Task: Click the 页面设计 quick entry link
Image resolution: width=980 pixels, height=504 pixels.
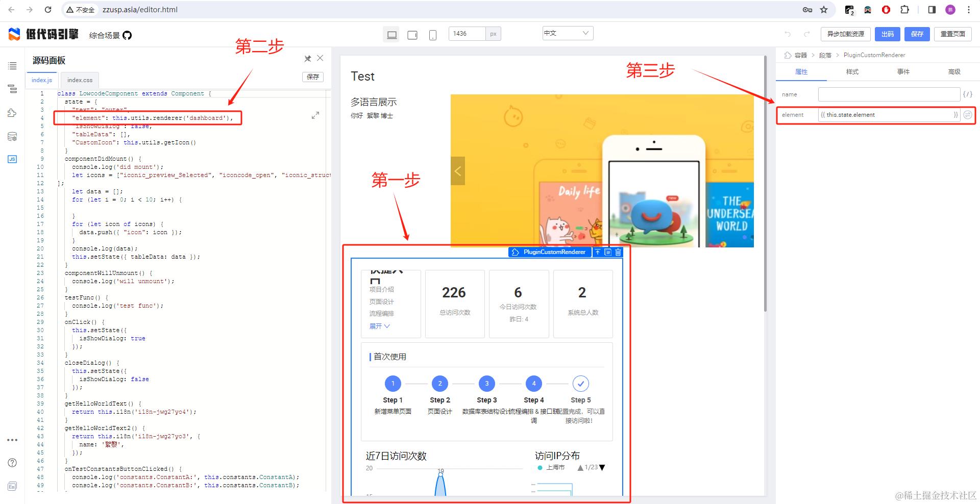Action: click(x=381, y=301)
